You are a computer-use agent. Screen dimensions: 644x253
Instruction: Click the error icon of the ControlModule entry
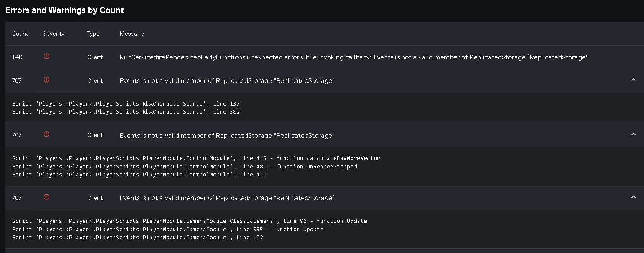coord(46,134)
